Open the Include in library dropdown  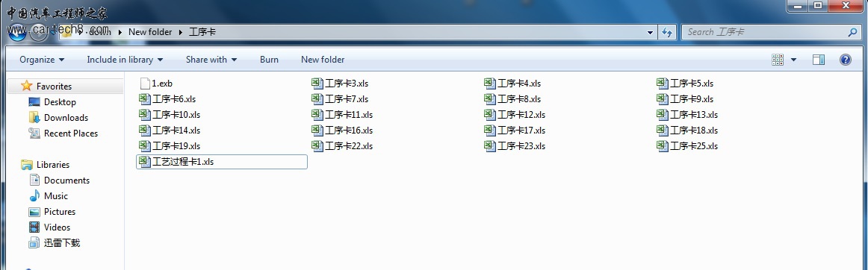pos(125,59)
